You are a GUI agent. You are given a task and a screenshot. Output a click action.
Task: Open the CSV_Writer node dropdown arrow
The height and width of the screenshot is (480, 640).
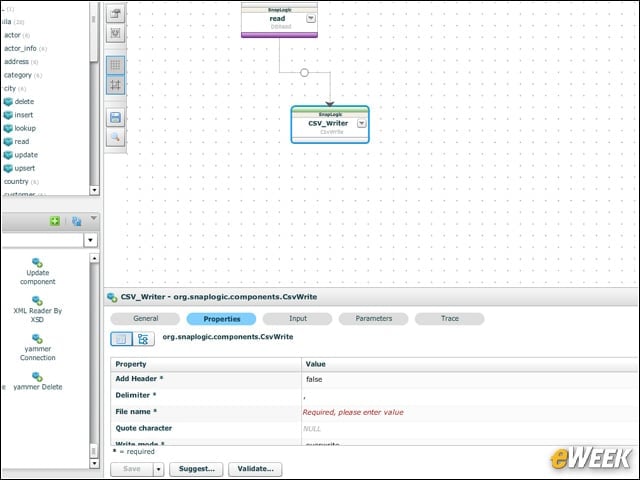click(362, 123)
